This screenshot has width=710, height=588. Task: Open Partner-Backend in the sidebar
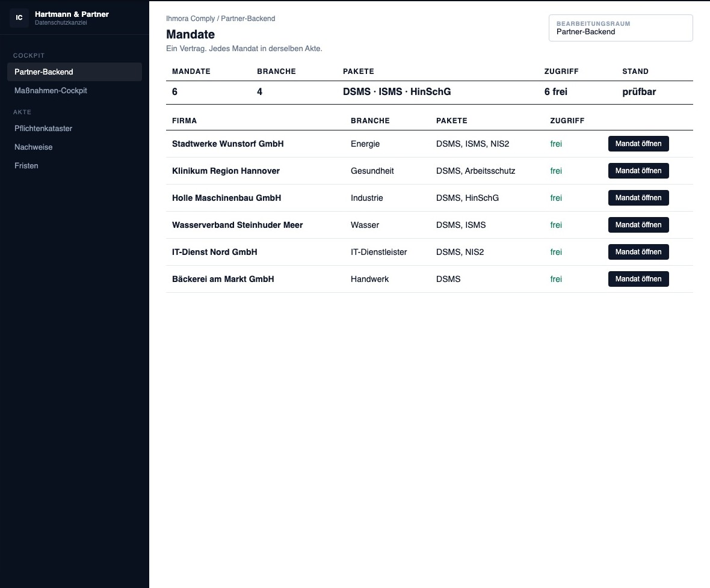point(74,72)
